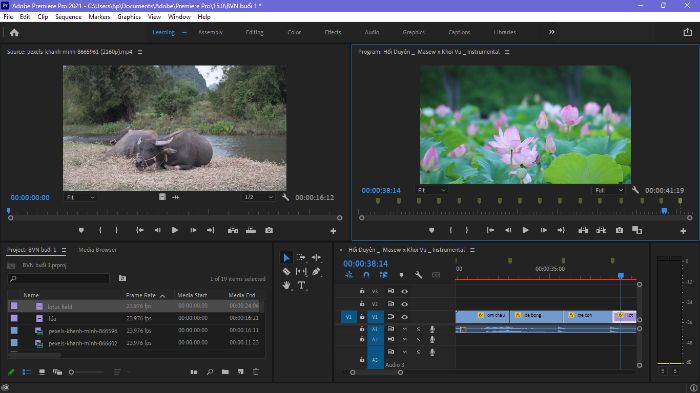700x393 pixels.
Task: Click Find magnifier at Project panel bottom
Action: pos(210,372)
